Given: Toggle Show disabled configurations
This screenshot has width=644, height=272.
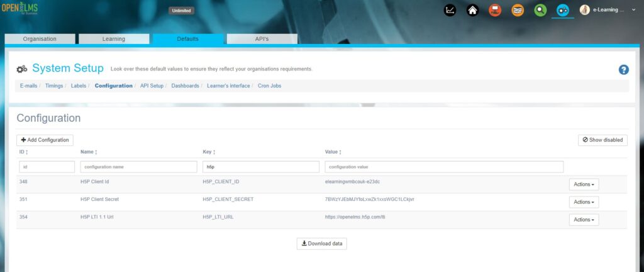Looking at the screenshot, I should point(602,140).
